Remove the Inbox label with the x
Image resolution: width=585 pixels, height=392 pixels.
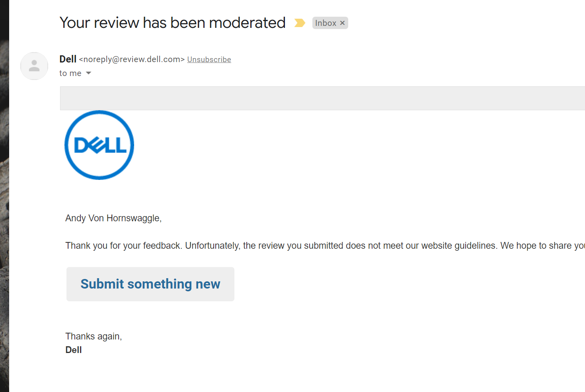[342, 23]
